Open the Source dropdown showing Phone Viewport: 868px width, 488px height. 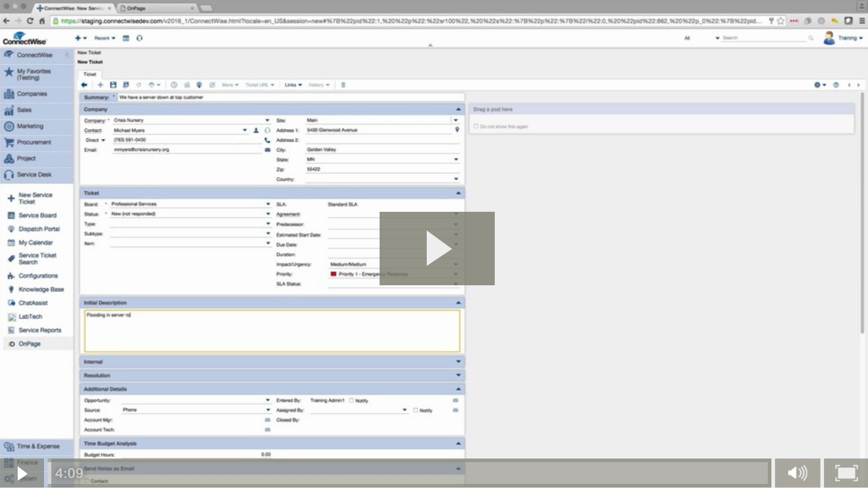268,410
